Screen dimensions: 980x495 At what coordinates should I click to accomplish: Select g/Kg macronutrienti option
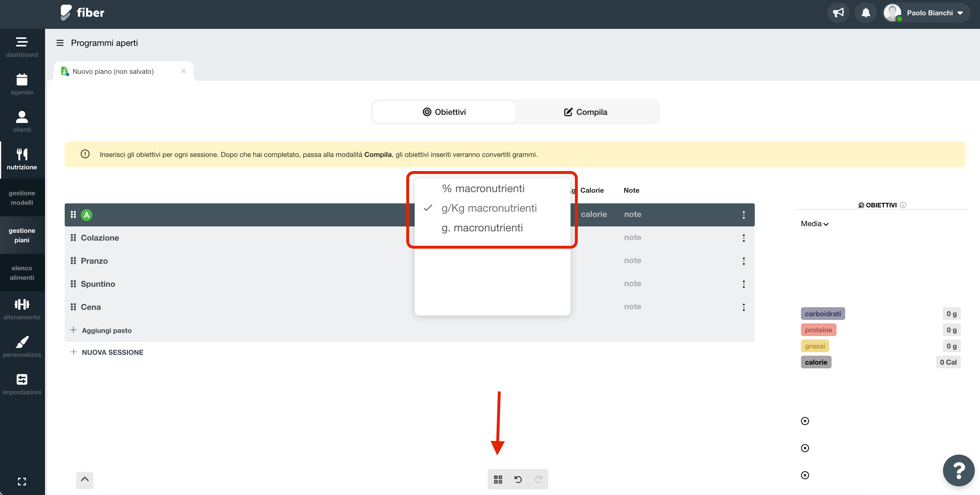click(489, 208)
